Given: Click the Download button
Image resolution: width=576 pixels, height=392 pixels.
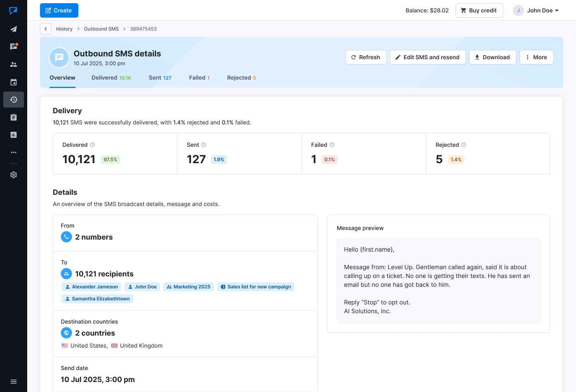Looking at the screenshot, I should 492,57.
